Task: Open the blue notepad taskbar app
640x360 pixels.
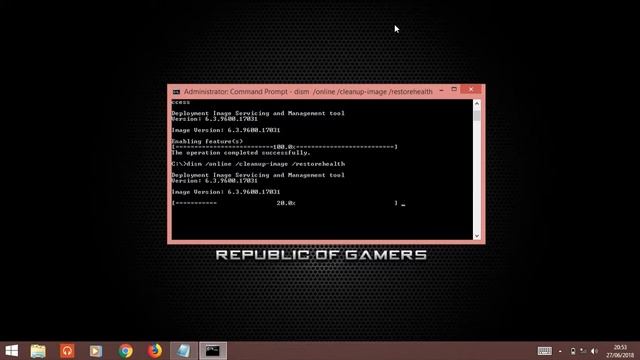Action: (184, 351)
